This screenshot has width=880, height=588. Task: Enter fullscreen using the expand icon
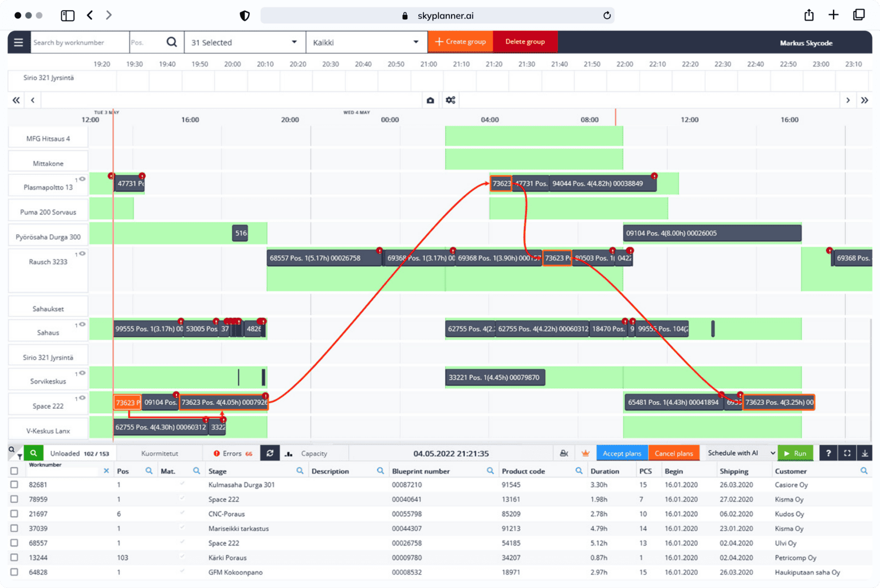847,453
